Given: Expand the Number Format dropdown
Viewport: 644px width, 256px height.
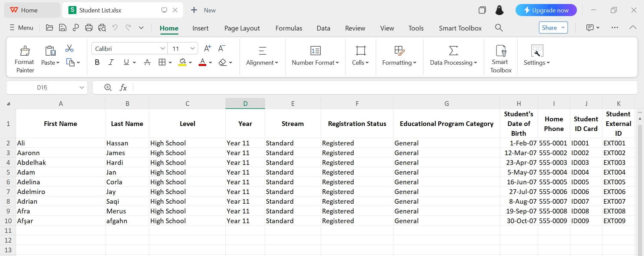Looking at the screenshot, I should [315, 63].
